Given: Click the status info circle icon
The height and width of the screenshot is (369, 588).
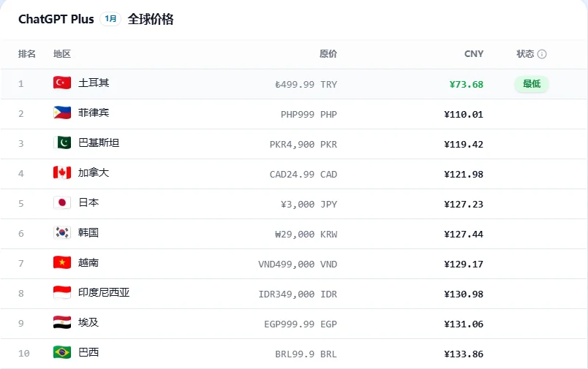Looking at the screenshot, I should [542, 54].
